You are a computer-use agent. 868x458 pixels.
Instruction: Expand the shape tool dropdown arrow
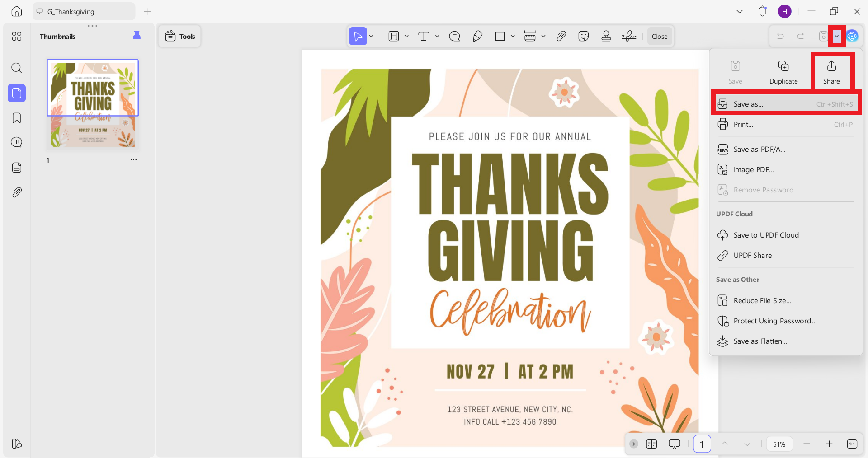click(x=513, y=37)
